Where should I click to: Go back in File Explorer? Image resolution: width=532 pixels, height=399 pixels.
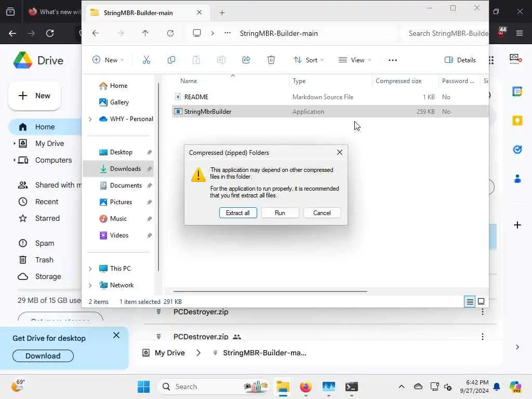point(96,33)
